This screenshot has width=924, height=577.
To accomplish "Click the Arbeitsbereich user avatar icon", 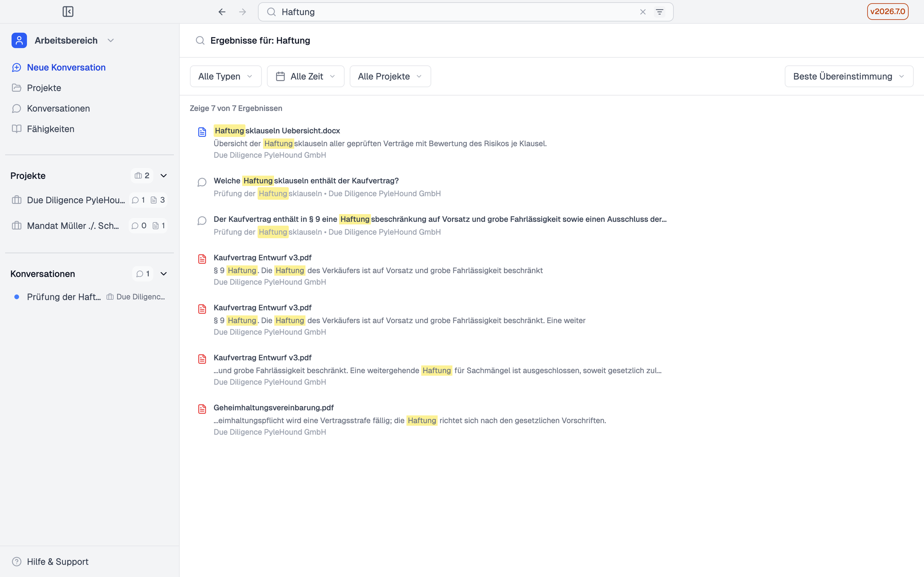I will click(x=19, y=40).
